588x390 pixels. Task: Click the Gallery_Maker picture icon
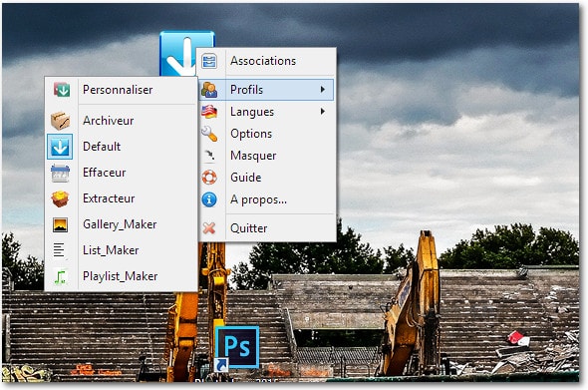click(x=61, y=224)
